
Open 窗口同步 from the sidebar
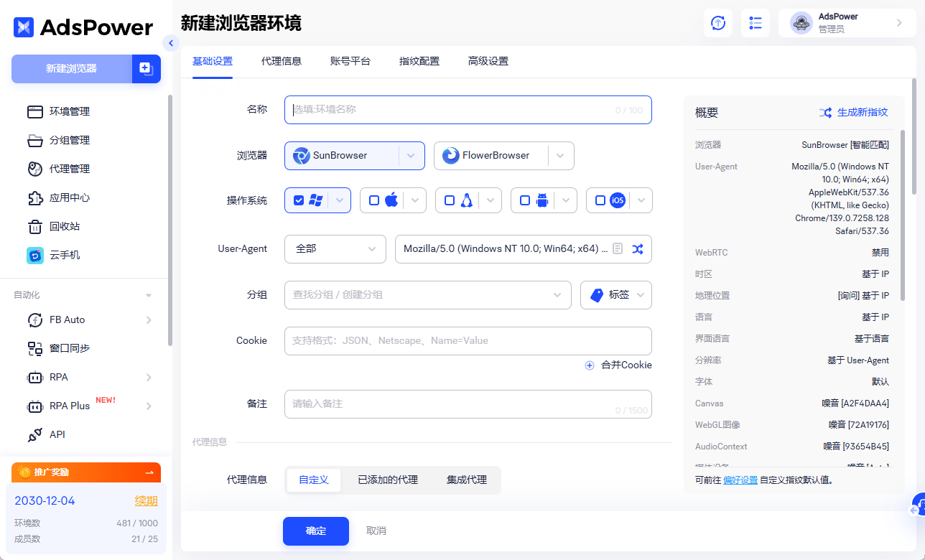point(69,348)
